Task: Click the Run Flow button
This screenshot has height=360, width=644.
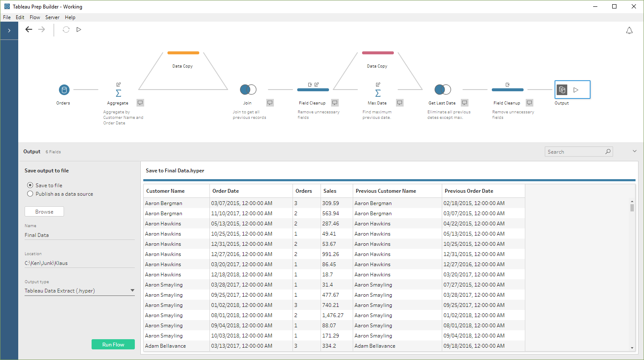Action: click(113, 344)
